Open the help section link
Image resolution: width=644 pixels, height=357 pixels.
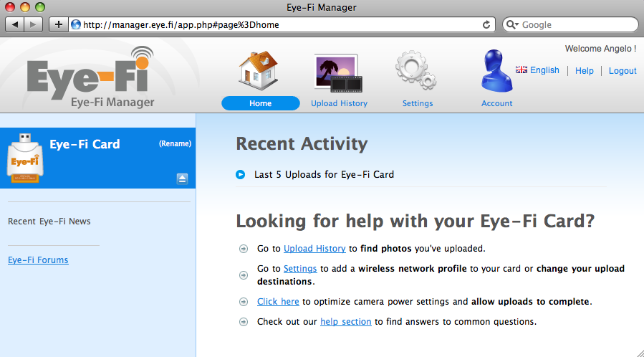click(x=346, y=322)
